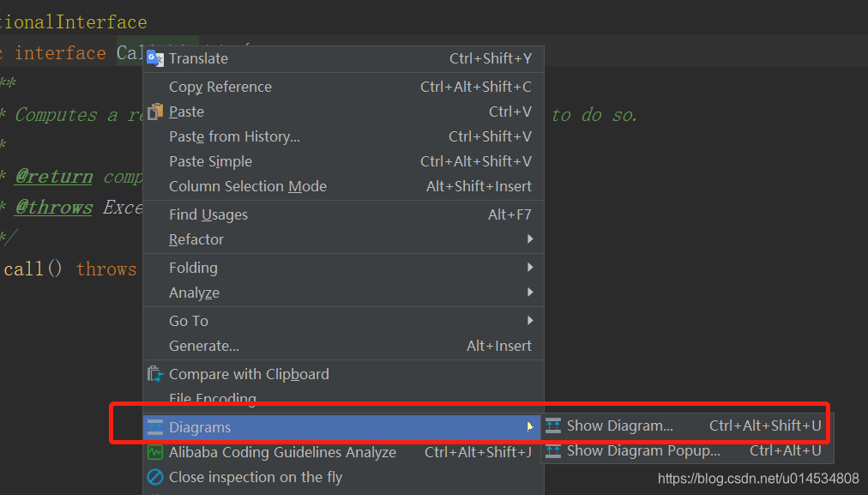The image size is (868, 495).
Task: Select File Encoding entry
Action: click(x=343, y=398)
